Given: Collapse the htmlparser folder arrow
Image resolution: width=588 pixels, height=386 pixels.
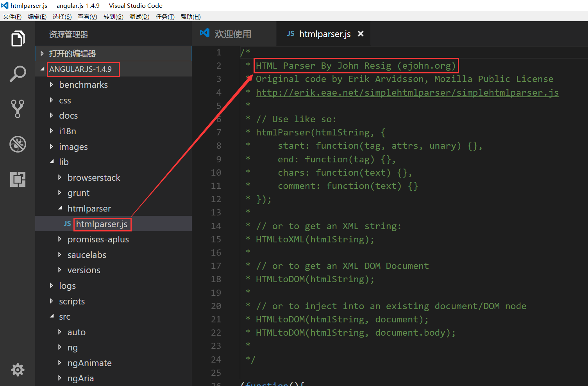Looking at the screenshot, I should 60,208.
